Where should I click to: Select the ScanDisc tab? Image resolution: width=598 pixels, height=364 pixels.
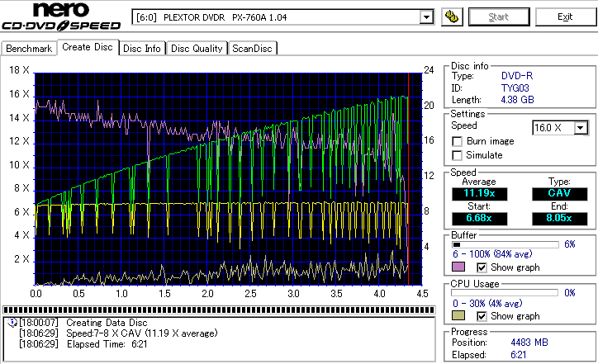(252, 49)
